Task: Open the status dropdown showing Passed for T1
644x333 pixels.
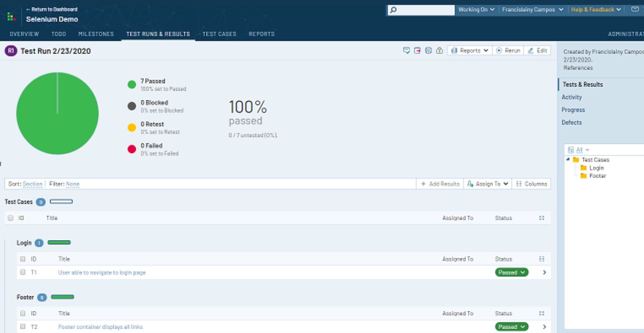Action: point(512,272)
